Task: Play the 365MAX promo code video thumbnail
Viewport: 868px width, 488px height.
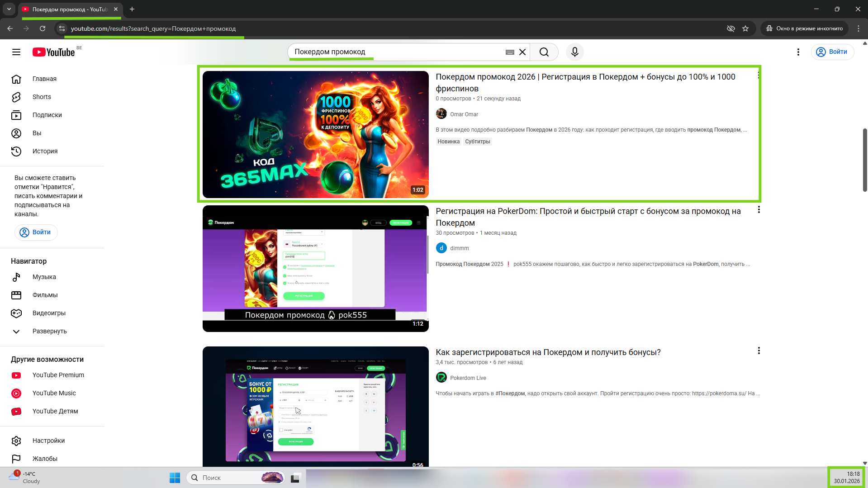Action: pos(315,134)
